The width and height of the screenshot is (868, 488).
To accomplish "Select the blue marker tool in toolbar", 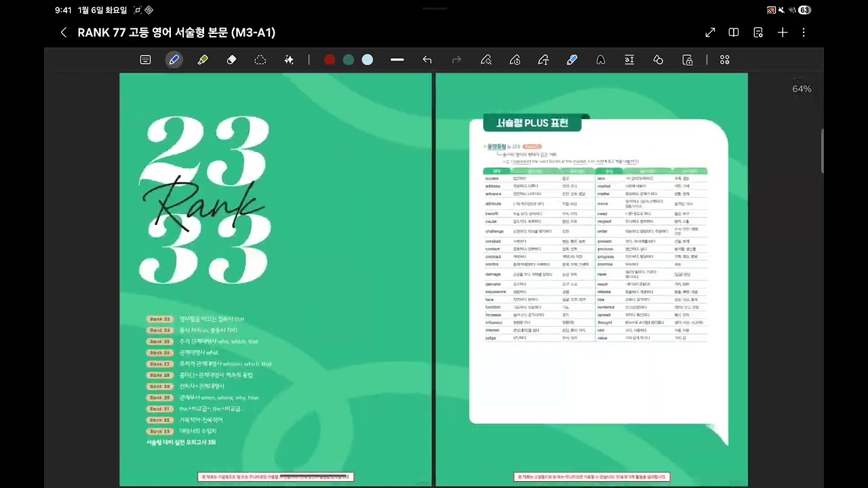I will (572, 60).
